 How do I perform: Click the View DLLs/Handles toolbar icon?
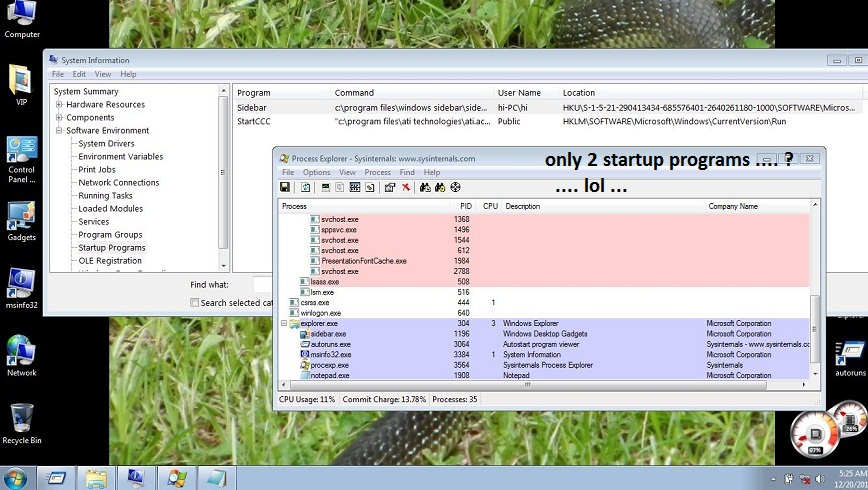[x=369, y=187]
